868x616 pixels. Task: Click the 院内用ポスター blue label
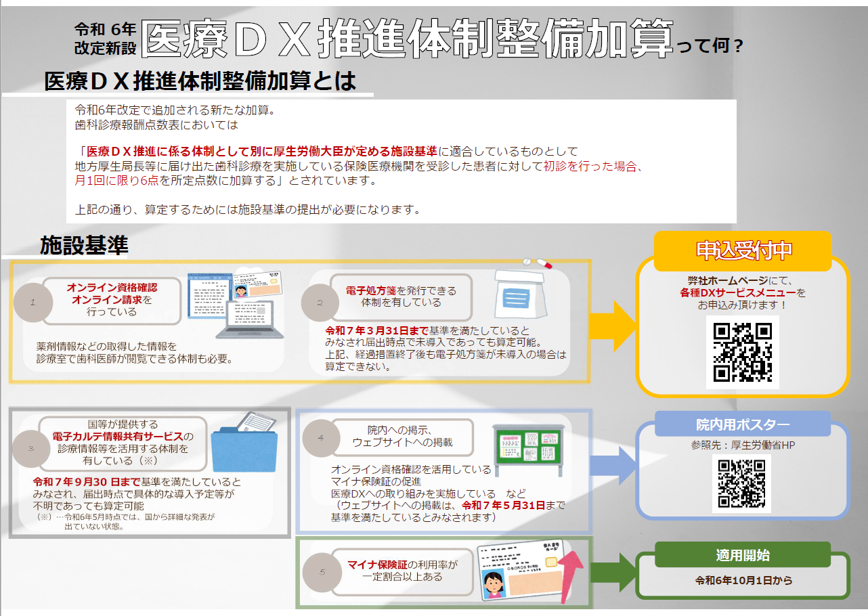coord(743,424)
